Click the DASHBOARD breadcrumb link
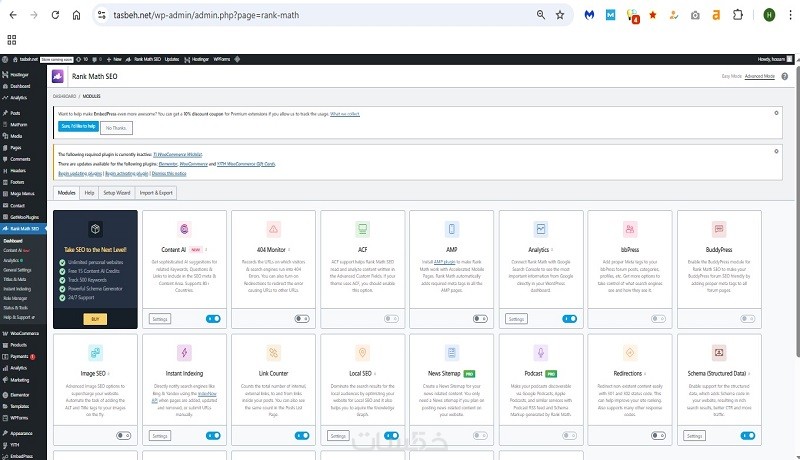 point(64,96)
